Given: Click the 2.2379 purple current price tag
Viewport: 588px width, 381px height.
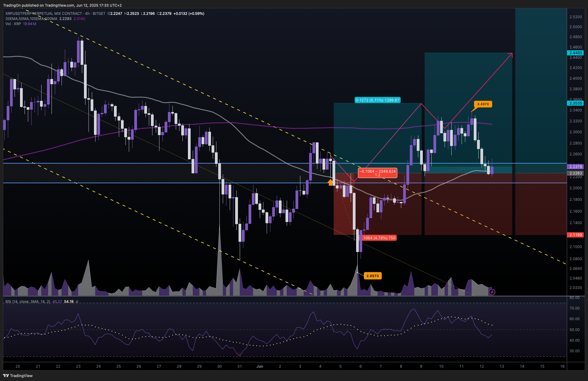Looking at the screenshot, I should (x=575, y=167).
